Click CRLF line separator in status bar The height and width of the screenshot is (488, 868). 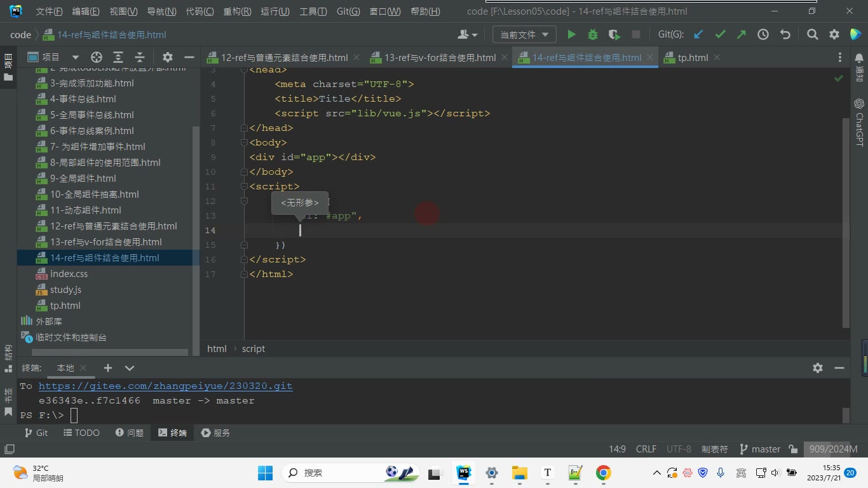646,449
